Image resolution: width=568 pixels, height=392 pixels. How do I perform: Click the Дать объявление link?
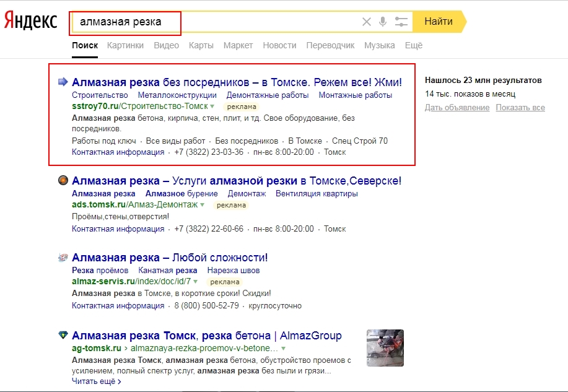pyautogui.click(x=457, y=108)
